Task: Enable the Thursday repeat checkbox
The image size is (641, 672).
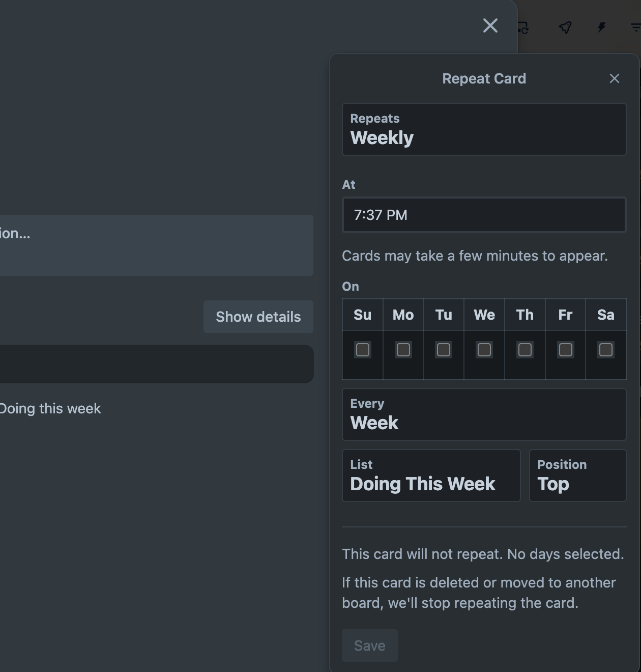Action: pos(525,350)
